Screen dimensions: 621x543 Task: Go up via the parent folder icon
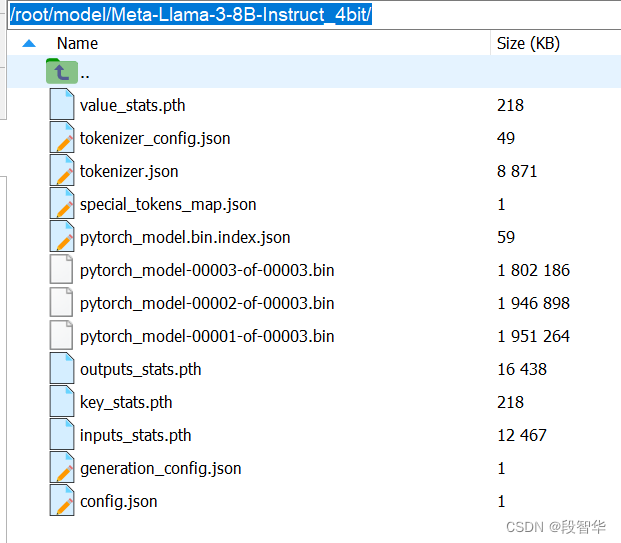tap(61, 71)
